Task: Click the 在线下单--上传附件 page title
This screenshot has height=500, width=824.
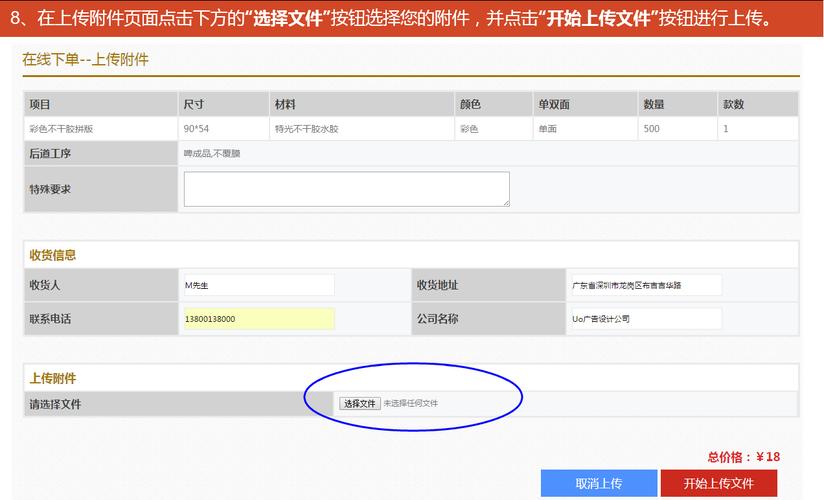Action: 85,59
